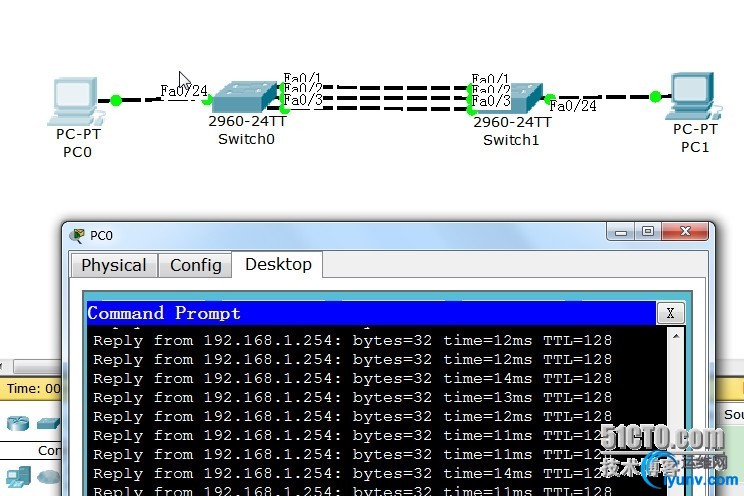Close the PC0 window
744x496 pixels.
[x=685, y=231]
